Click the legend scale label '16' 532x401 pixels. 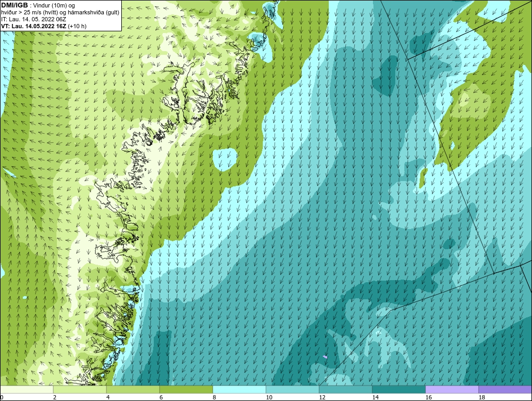[428, 397]
